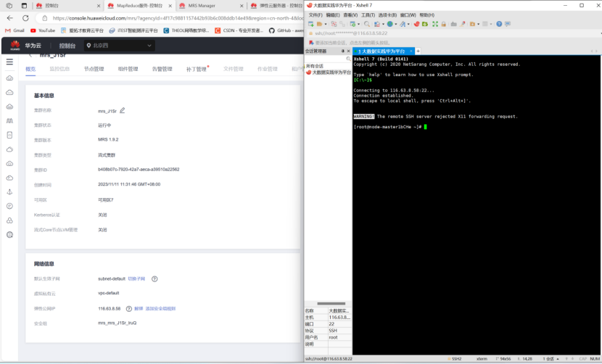
Task: Open the 选项卡(B) menu in Xshell
Action: (x=387, y=15)
